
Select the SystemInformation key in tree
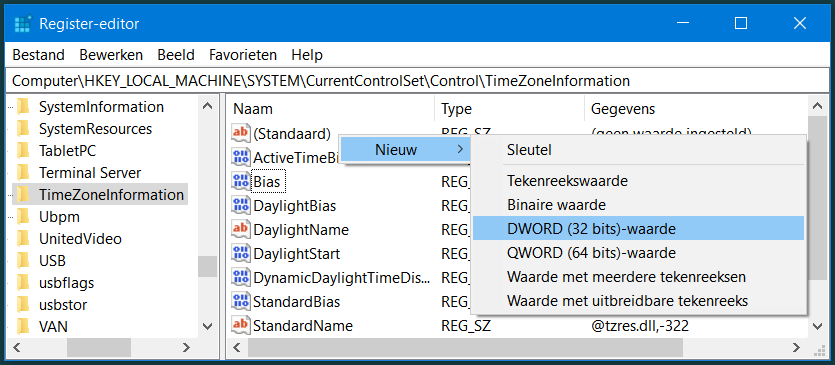tap(101, 107)
